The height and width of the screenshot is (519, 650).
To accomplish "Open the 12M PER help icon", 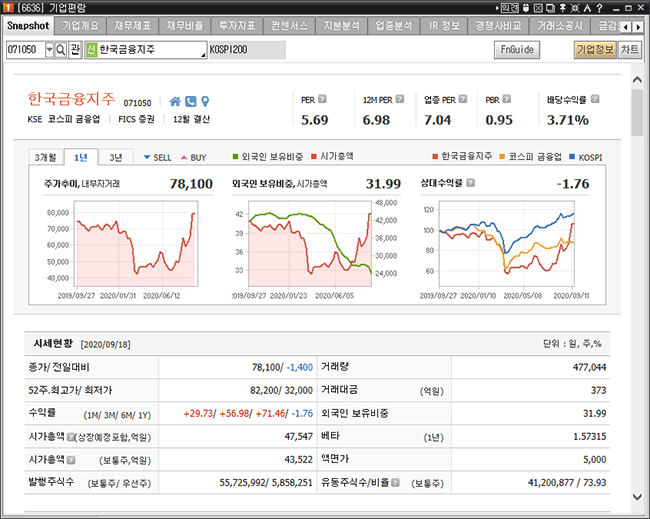I will 400,99.
